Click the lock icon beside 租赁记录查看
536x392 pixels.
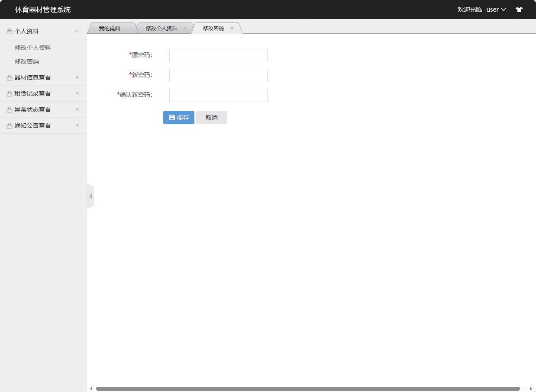tap(9, 93)
